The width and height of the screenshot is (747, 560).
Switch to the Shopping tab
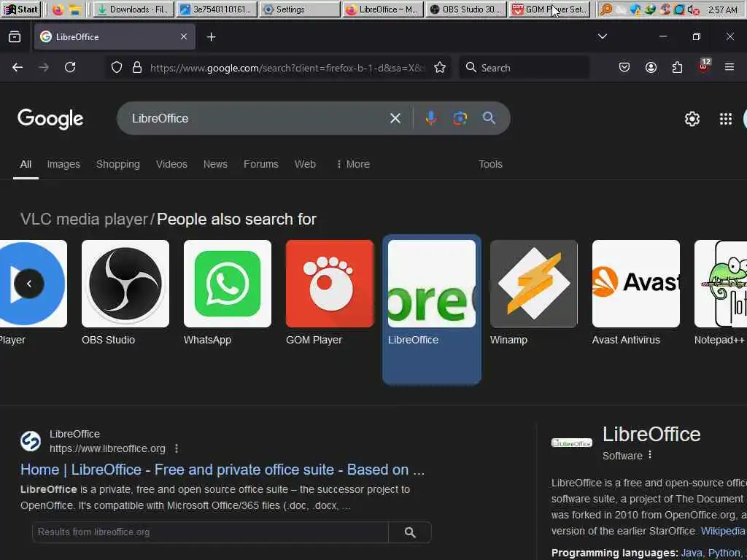click(x=117, y=164)
